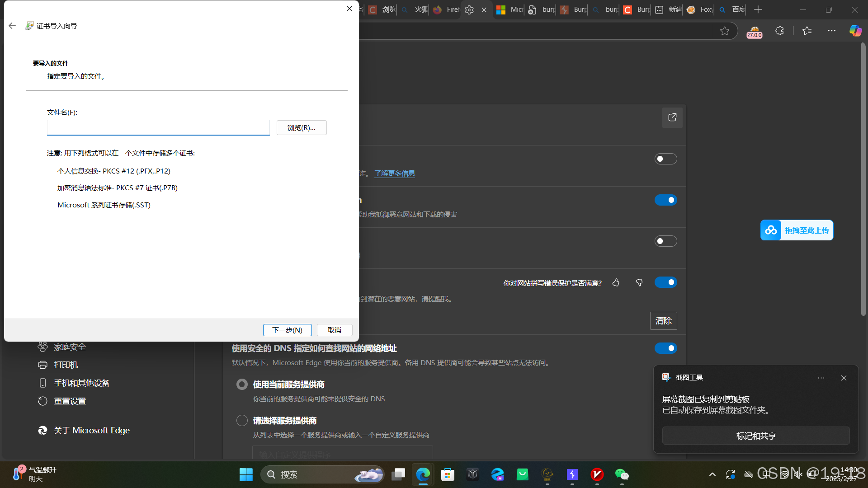Open Edge settings and more menu
This screenshot has height=488, width=868.
(x=831, y=31)
